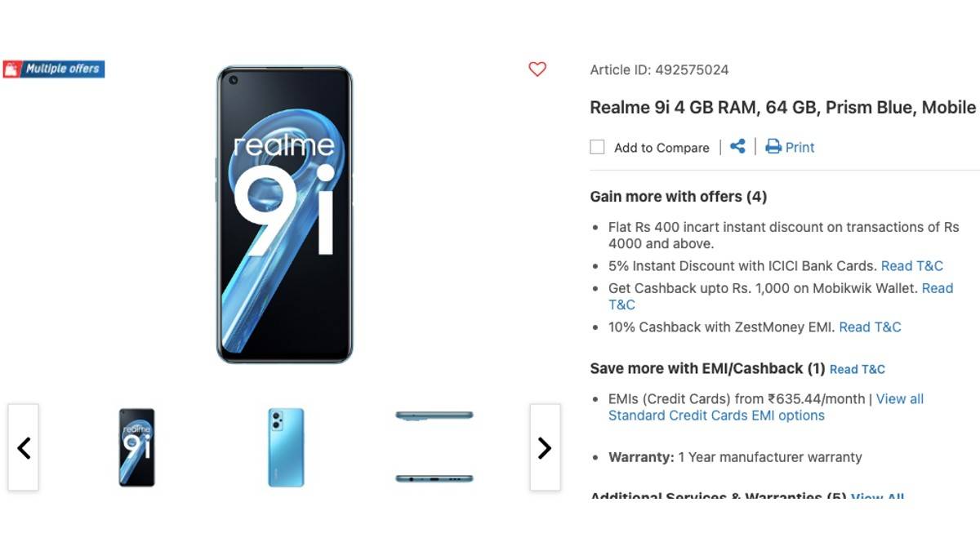This screenshot has width=980, height=551.
Task: Open Read T&C for ICICI Bank discount
Action: 912,265
